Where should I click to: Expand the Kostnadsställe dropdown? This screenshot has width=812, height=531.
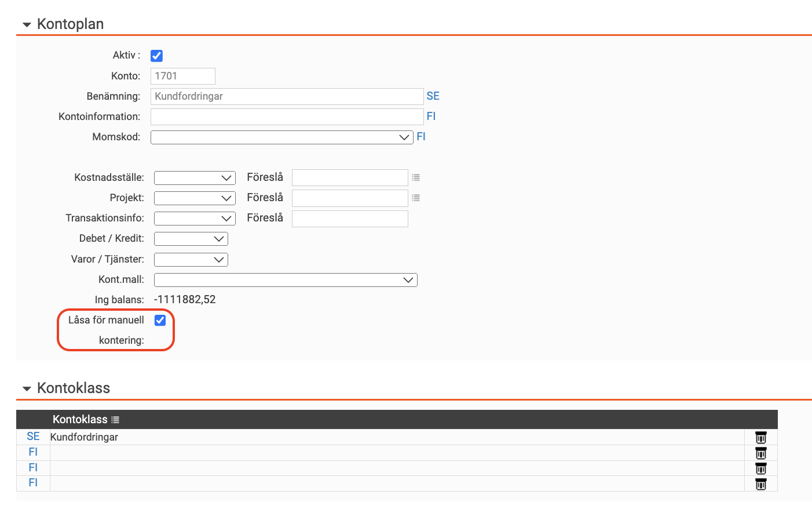tap(195, 178)
